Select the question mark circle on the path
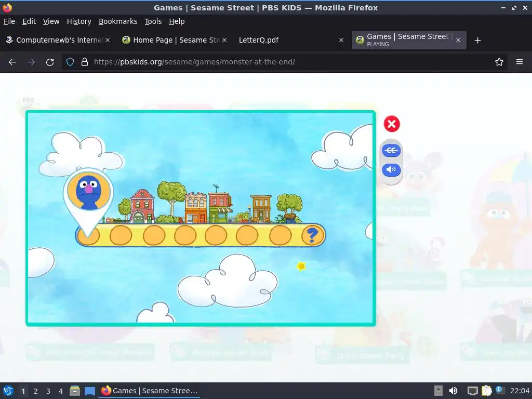The height and width of the screenshot is (399, 532). pyautogui.click(x=312, y=235)
